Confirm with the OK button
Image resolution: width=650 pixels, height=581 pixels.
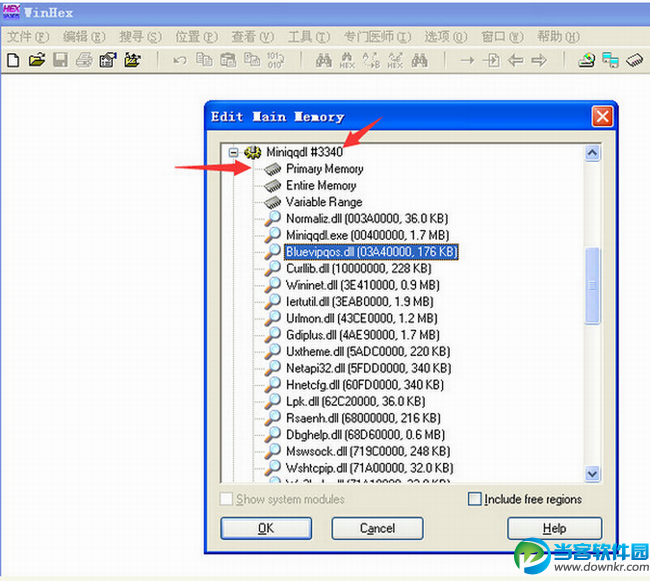266,528
